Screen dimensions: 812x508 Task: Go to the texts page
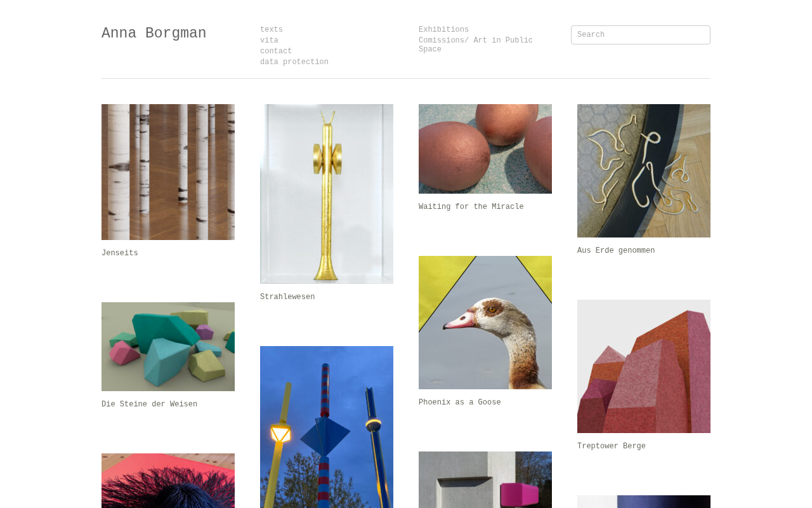point(272,30)
